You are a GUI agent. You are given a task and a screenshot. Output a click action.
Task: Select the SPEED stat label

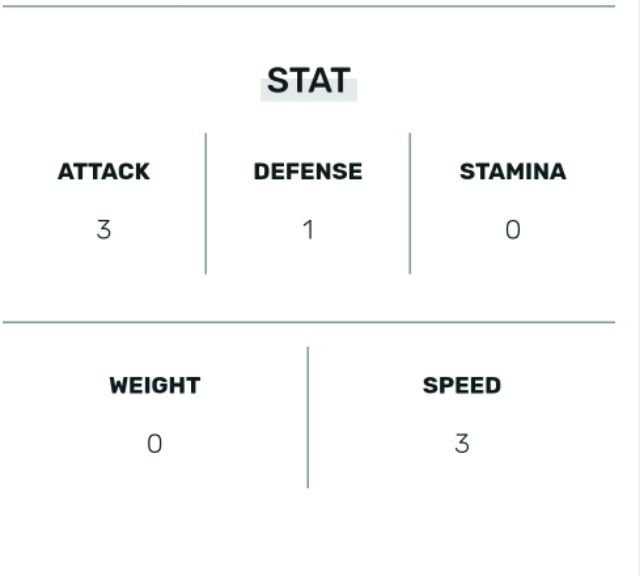(x=462, y=386)
